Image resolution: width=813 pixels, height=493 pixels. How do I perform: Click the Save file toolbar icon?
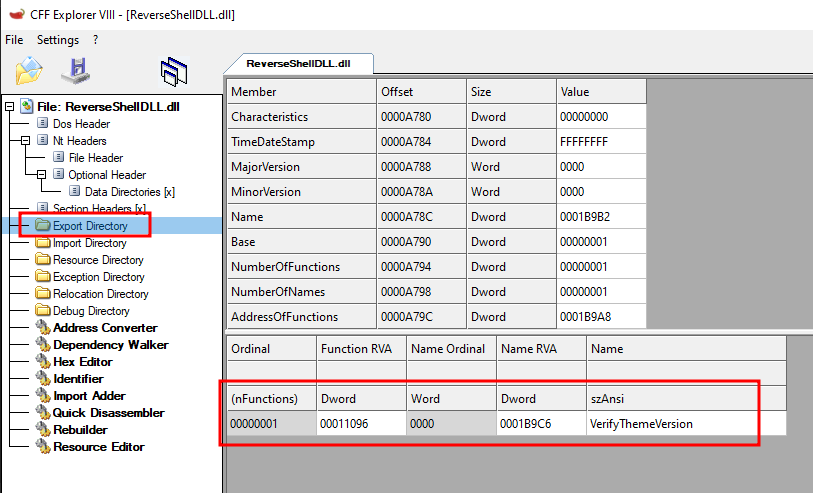pos(75,70)
